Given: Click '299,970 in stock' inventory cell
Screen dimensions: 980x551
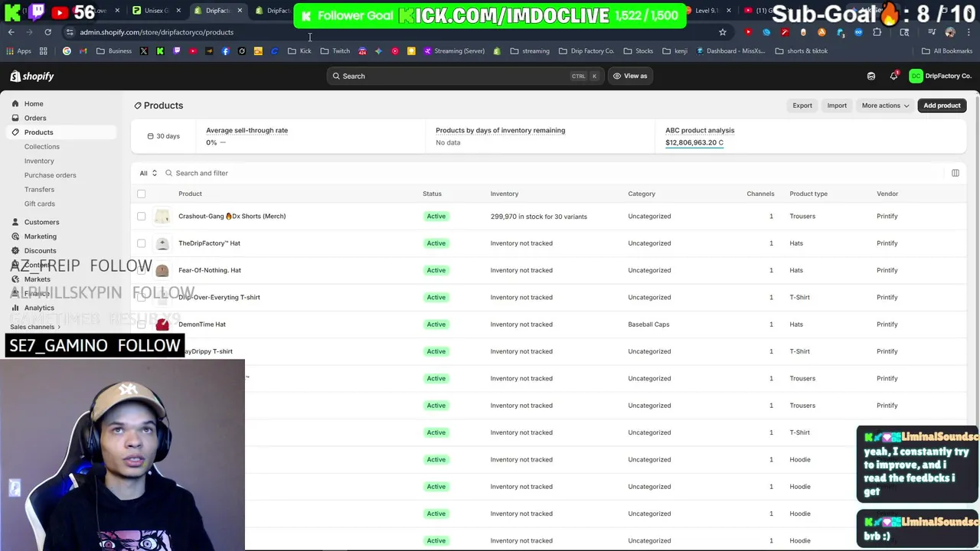Looking at the screenshot, I should 538,217.
